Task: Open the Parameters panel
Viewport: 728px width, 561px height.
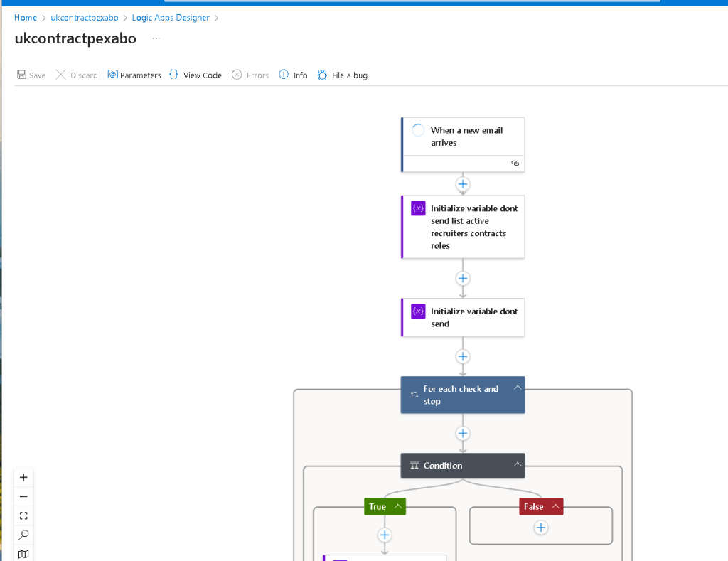Action: pyautogui.click(x=134, y=75)
